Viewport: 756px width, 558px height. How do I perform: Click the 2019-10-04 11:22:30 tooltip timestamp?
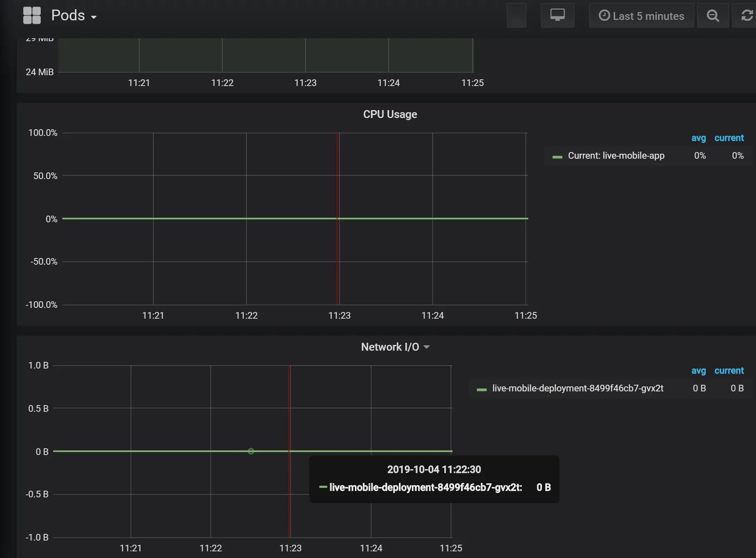434,470
